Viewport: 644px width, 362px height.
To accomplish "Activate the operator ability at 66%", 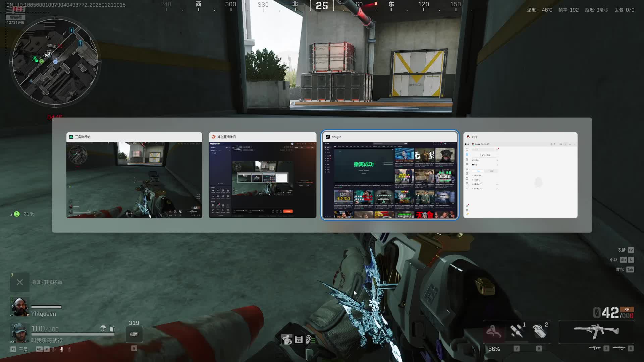I will pyautogui.click(x=494, y=332).
